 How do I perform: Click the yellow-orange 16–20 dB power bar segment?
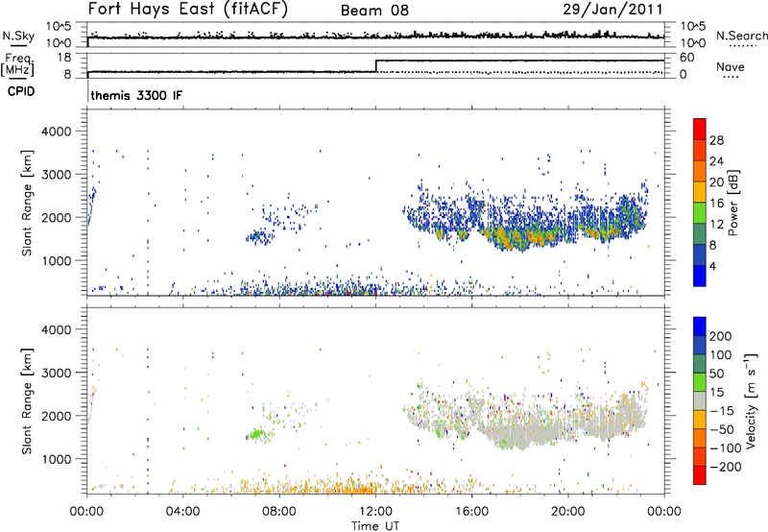tap(700, 192)
